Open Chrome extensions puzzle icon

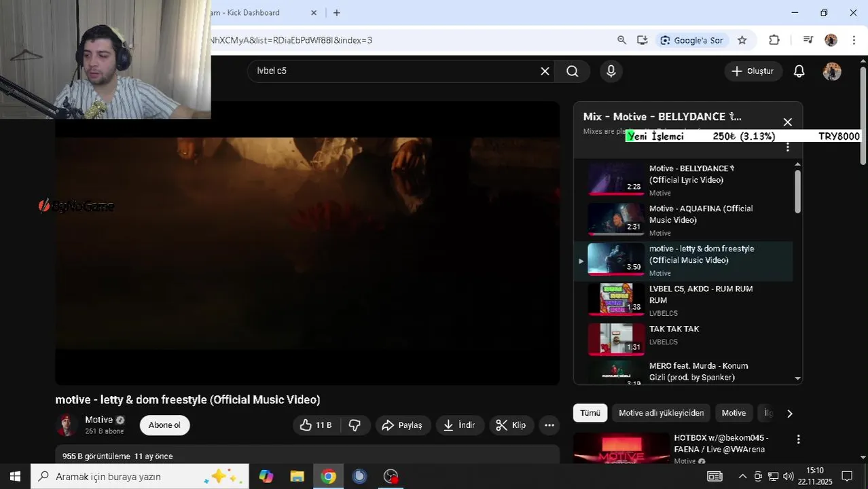(x=774, y=40)
